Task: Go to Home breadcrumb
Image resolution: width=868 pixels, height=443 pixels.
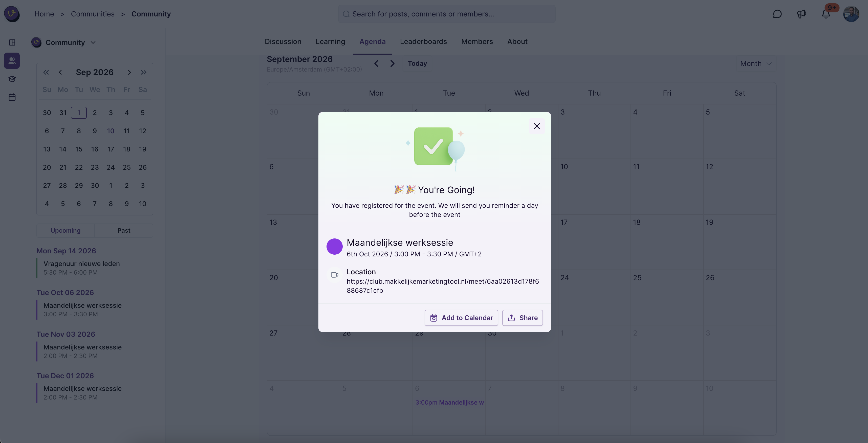Action: pos(44,14)
